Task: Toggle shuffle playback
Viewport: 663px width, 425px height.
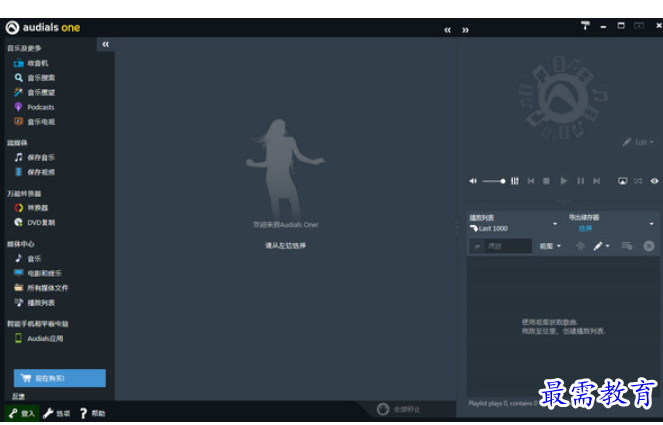Action: click(x=638, y=181)
